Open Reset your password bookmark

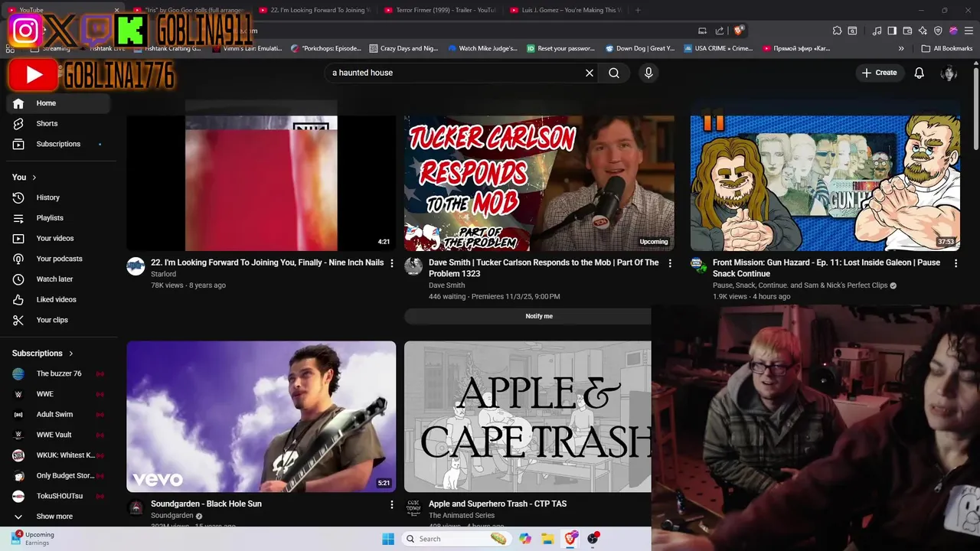(x=561, y=48)
